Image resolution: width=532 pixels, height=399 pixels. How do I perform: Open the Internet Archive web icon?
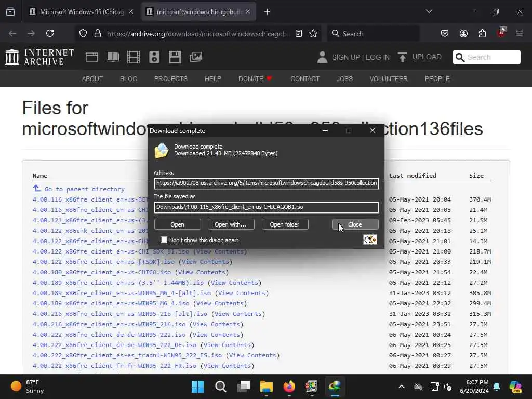(x=92, y=57)
